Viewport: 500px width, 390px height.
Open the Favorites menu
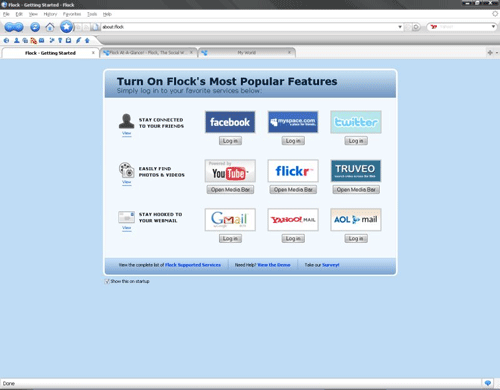tap(72, 14)
